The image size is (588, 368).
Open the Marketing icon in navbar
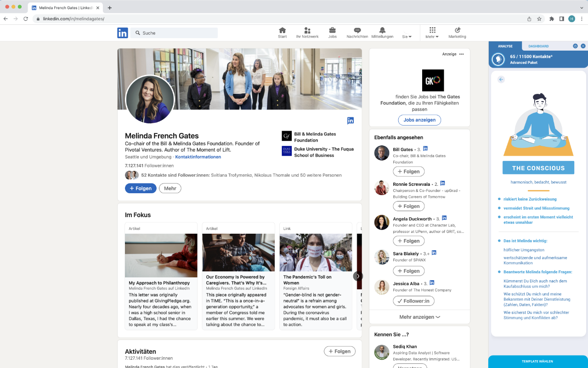pyautogui.click(x=457, y=30)
